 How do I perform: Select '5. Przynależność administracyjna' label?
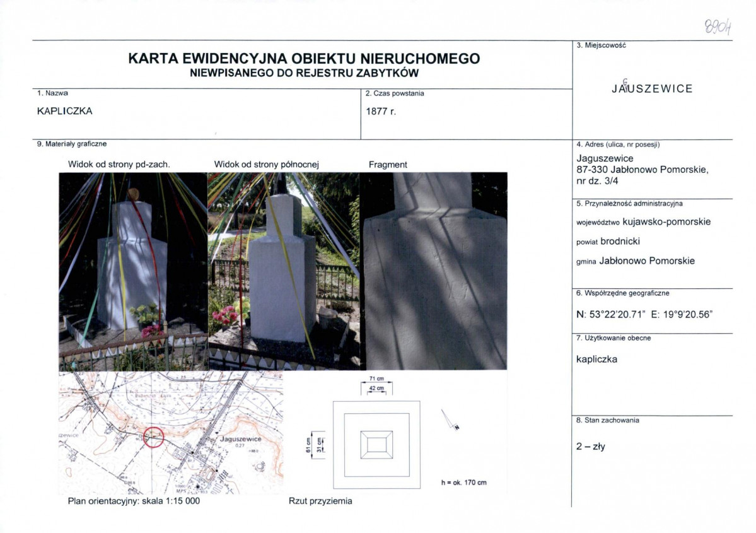click(x=630, y=204)
